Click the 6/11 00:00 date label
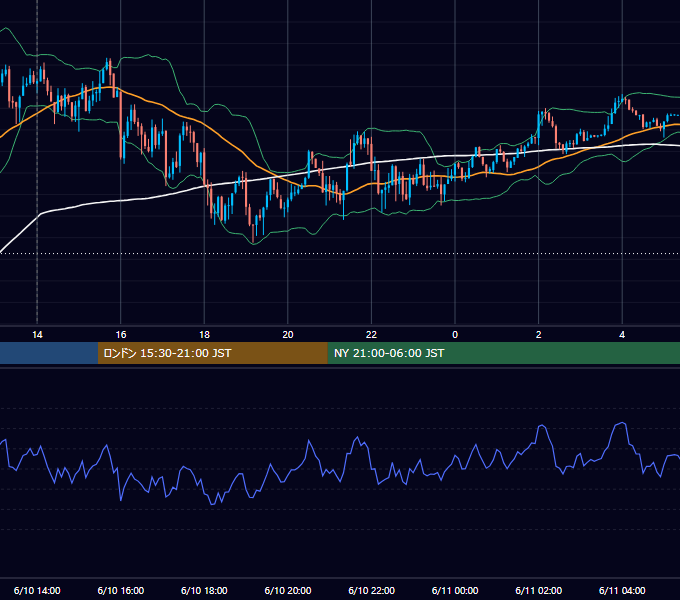680x600 pixels. coord(455,590)
